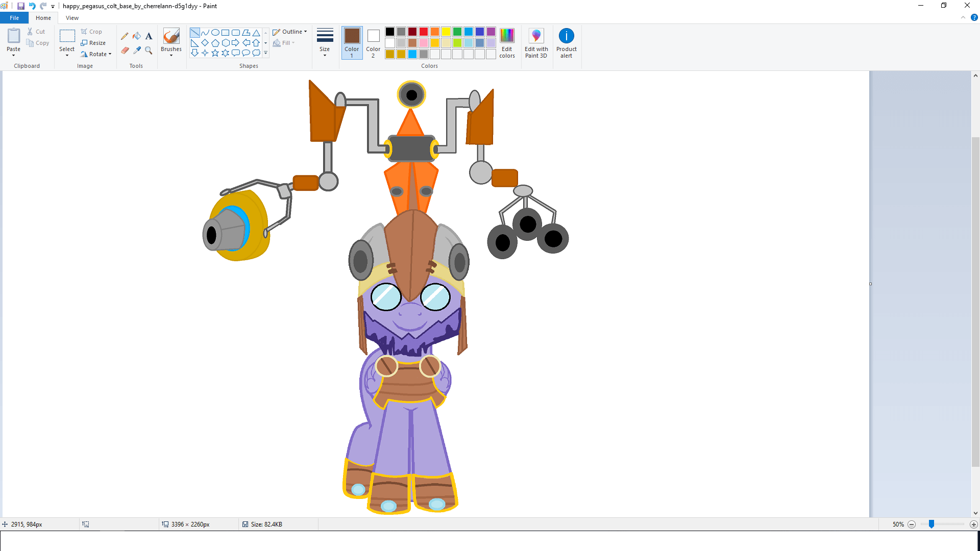This screenshot has width=980, height=551.
Task: Expand the full Shapes gallery
Action: tap(265, 53)
